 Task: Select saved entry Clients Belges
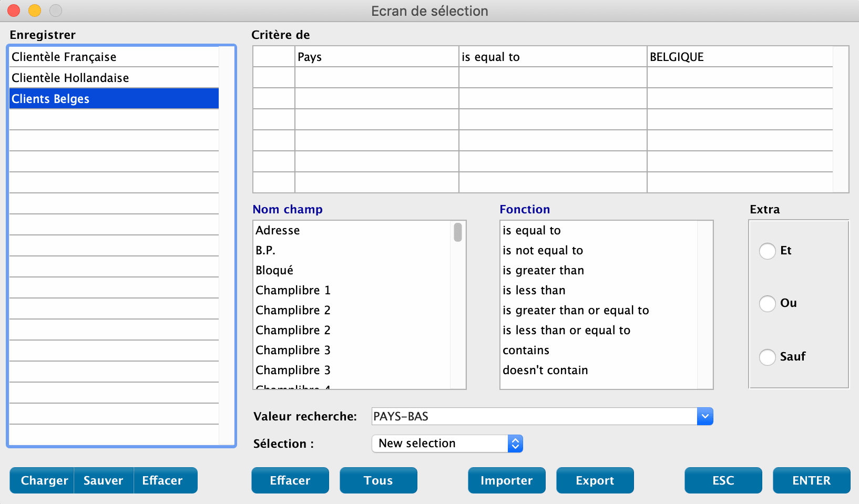click(x=114, y=99)
